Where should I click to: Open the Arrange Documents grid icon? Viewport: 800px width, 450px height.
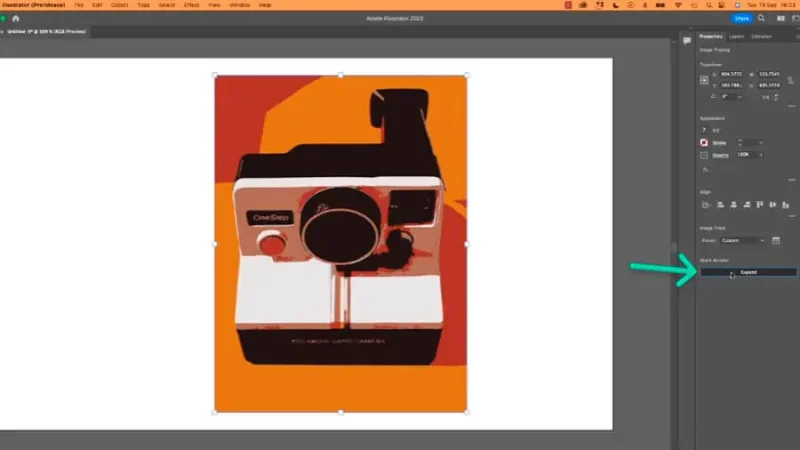pyautogui.click(x=781, y=18)
